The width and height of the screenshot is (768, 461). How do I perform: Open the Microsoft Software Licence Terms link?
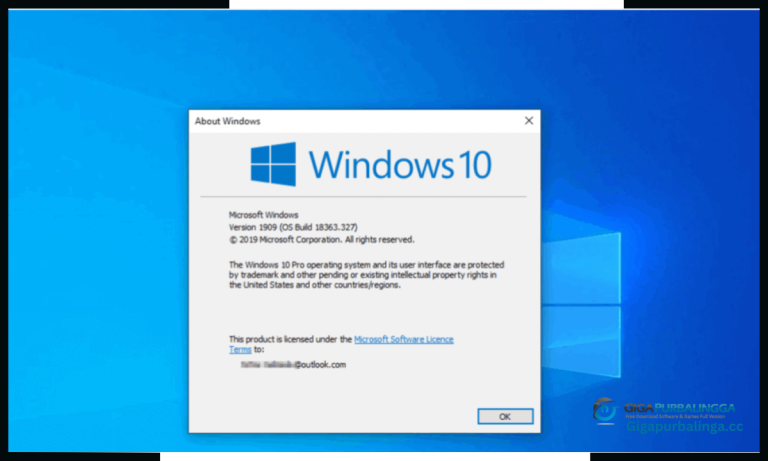[x=403, y=340]
